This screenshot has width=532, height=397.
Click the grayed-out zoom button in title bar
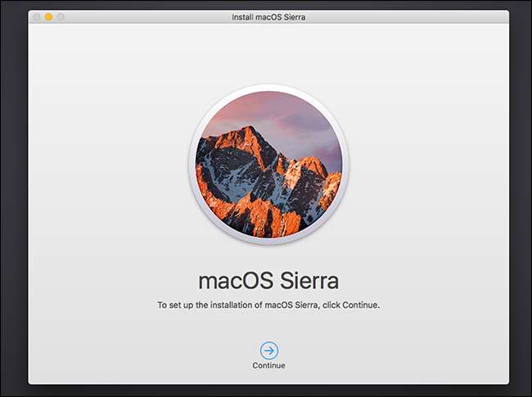click(x=61, y=17)
